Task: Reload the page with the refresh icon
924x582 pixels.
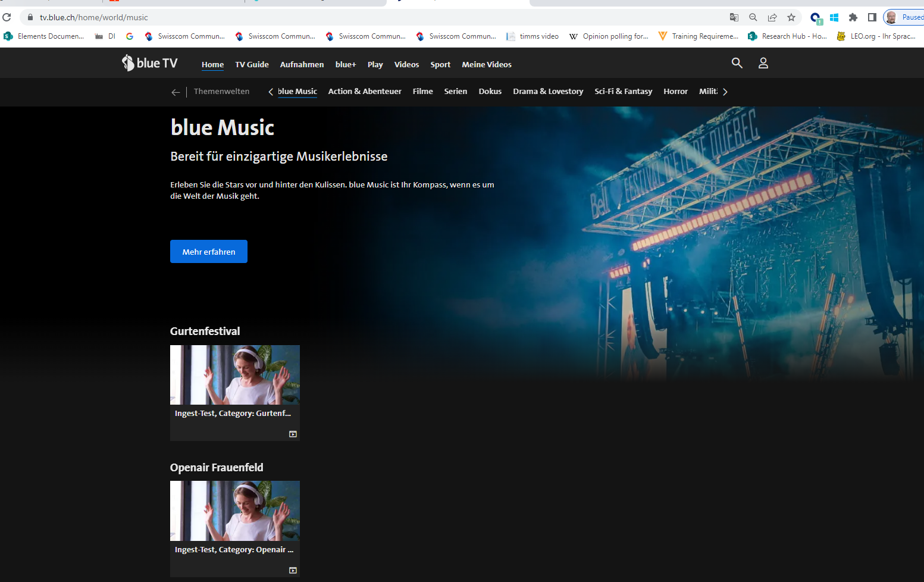Action: [7, 17]
